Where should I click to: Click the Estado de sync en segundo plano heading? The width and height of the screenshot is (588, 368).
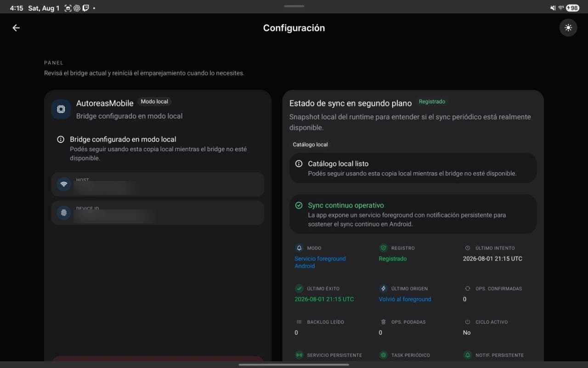351,103
